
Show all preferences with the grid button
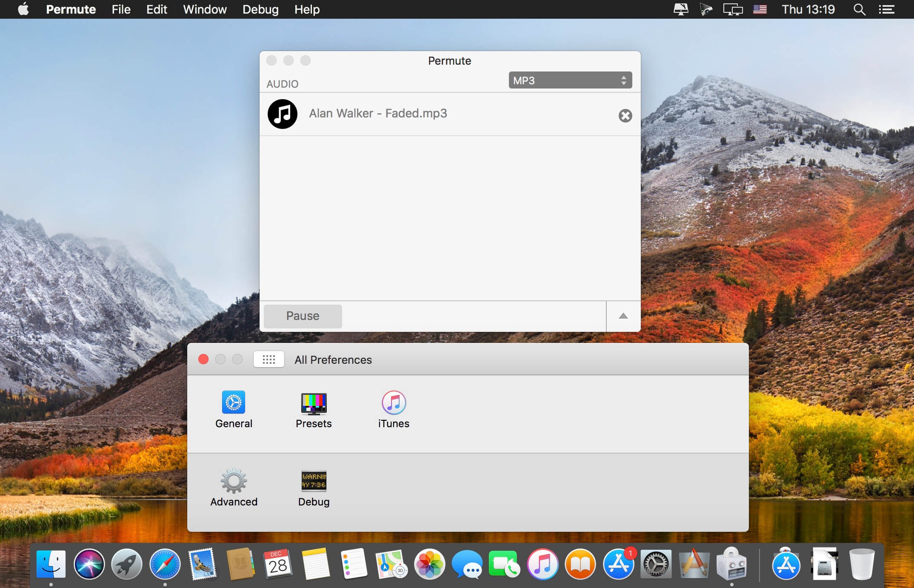269,360
